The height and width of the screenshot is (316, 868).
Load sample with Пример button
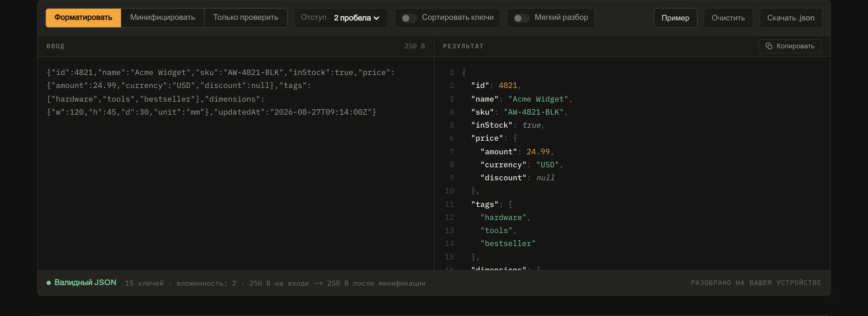click(x=675, y=18)
